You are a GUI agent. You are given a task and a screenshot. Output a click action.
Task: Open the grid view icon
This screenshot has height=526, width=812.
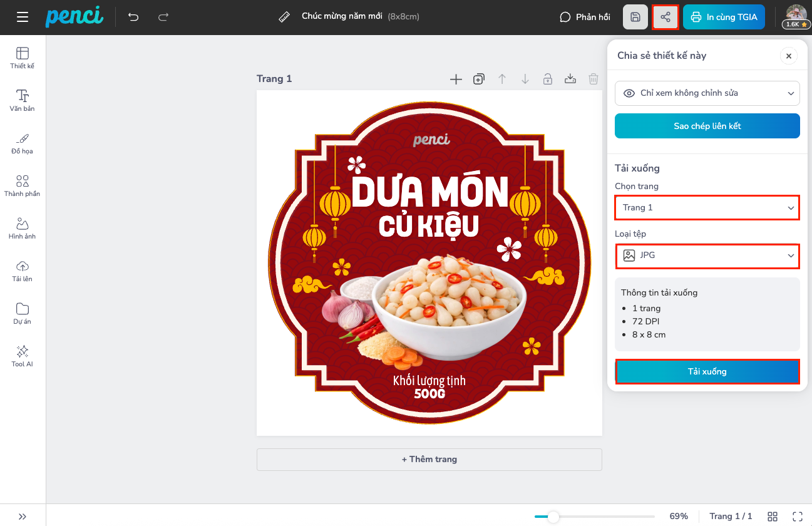coord(773,516)
